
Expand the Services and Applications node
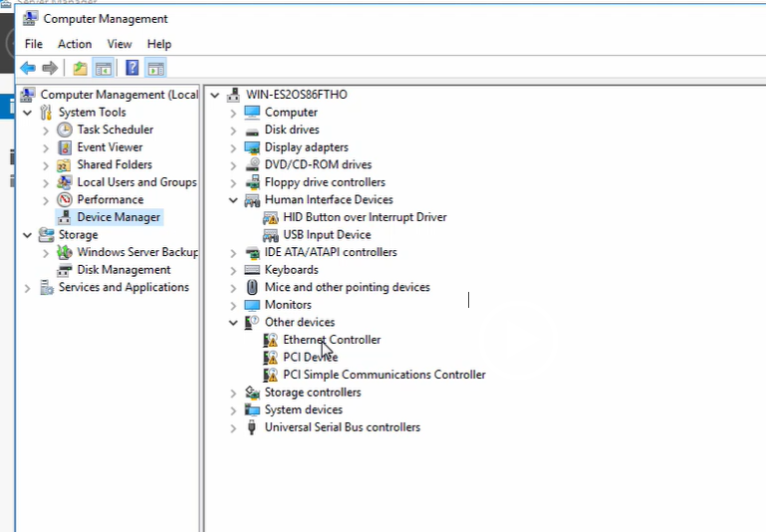(x=27, y=288)
